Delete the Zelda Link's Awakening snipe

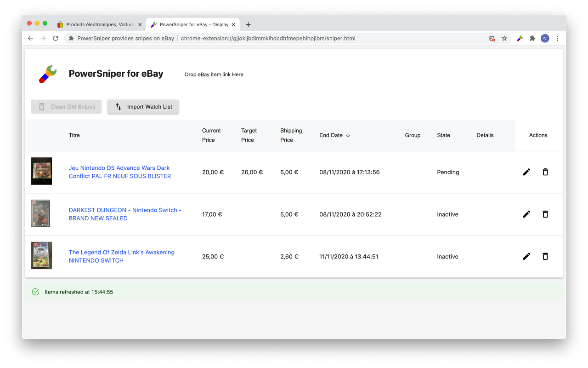(x=545, y=257)
